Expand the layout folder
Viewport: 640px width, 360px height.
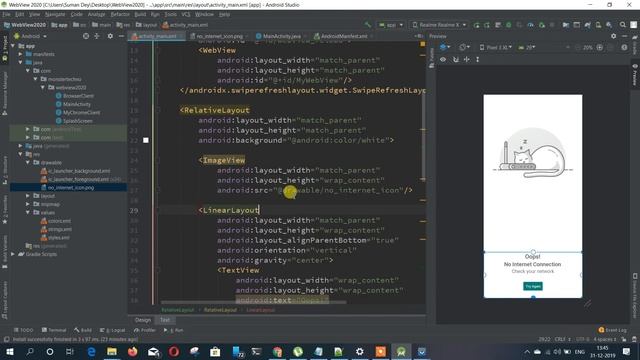pos(28,196)
